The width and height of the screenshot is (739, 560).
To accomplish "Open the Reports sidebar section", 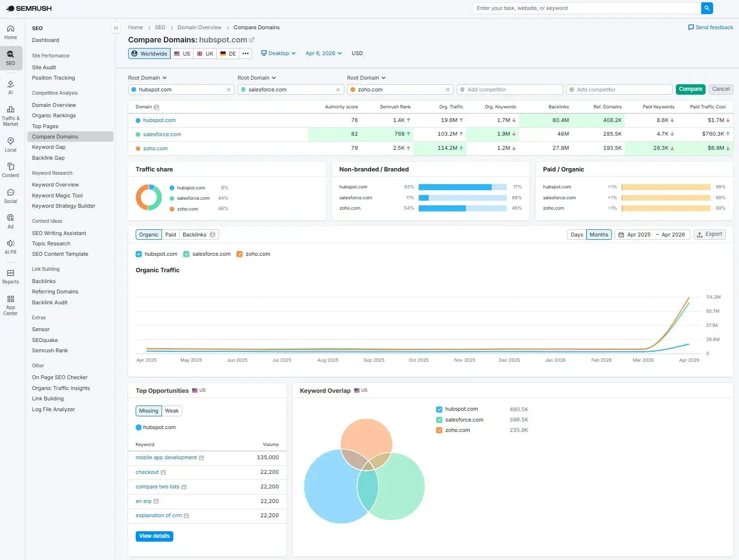I will coord(10,276).
